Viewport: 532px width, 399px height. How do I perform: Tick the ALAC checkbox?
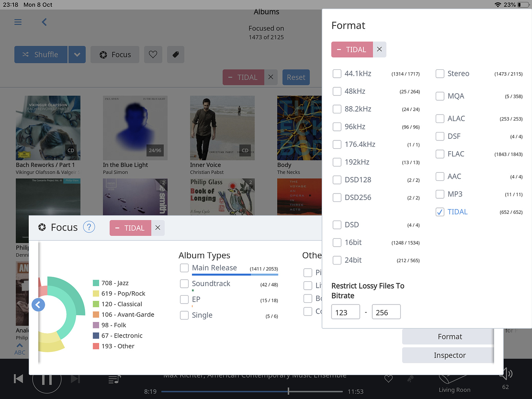point(440,119)
